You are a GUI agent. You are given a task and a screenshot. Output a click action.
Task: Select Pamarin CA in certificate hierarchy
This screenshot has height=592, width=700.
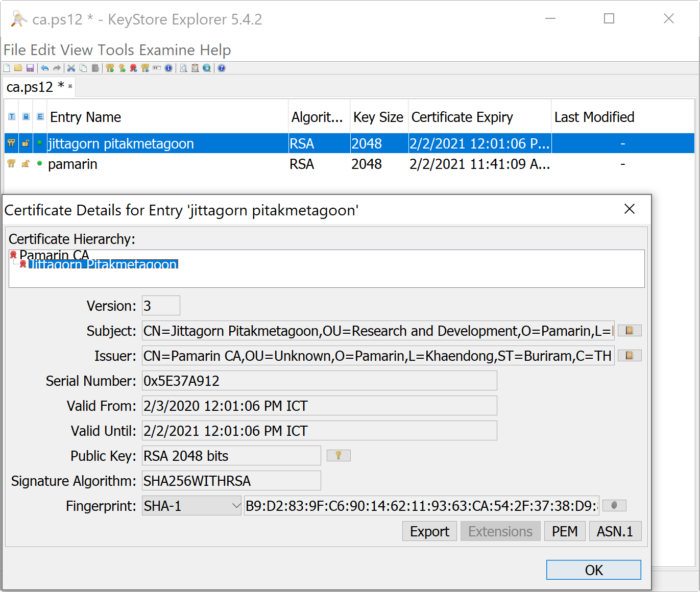[54, 254]
